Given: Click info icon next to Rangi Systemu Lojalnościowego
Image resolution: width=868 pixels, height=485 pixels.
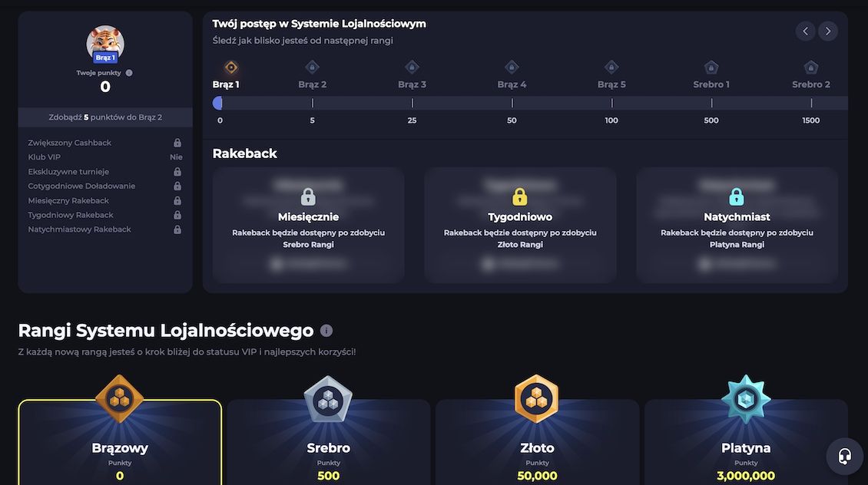Looking at the screenshot, I should click(326, 331).
